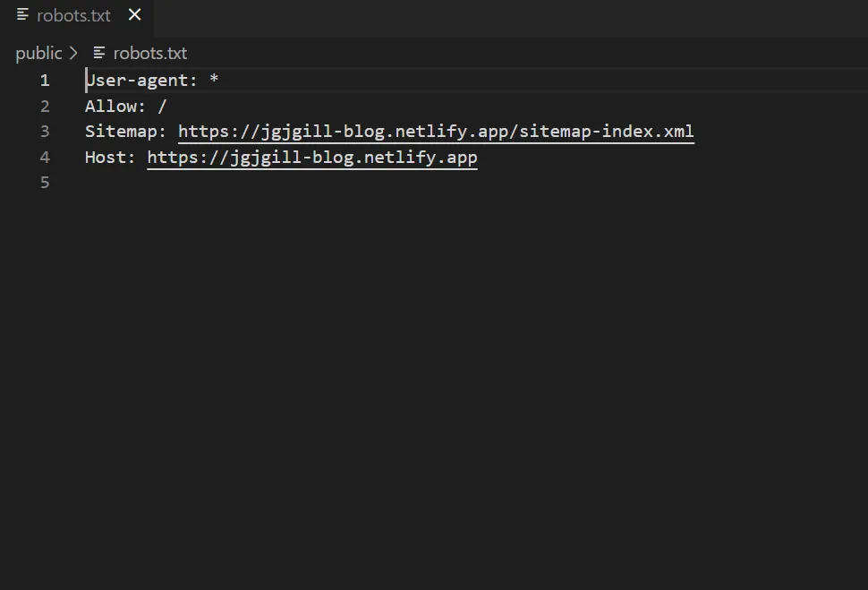The height and width of the screenshot is (590, 868).
Task: Click the asterisk on line 1
Action: (214, 81)
